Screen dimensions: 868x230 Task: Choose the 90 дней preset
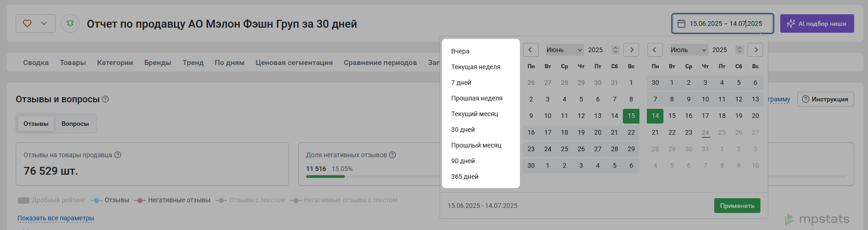pyautogui.click(x=463, y=161)
